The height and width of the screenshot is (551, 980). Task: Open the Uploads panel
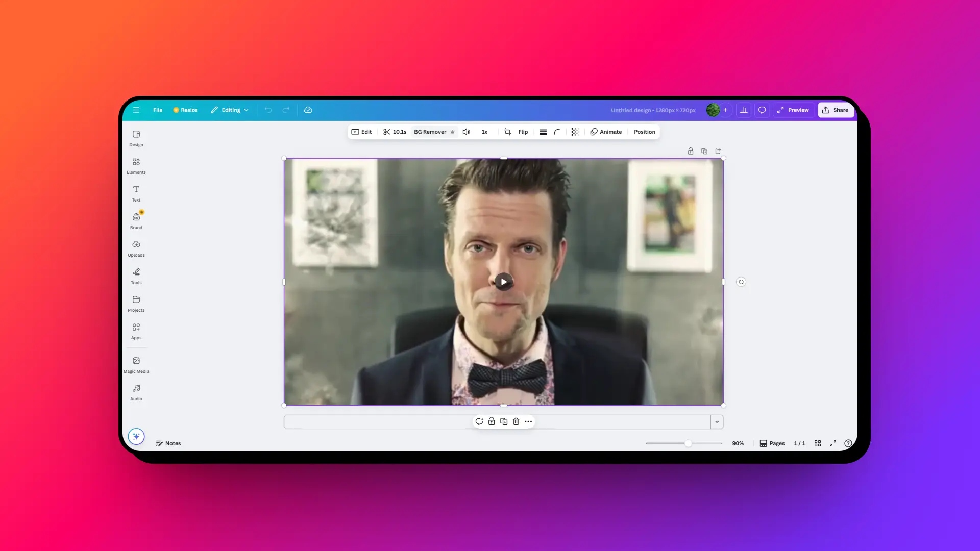(x=136, y=248)
